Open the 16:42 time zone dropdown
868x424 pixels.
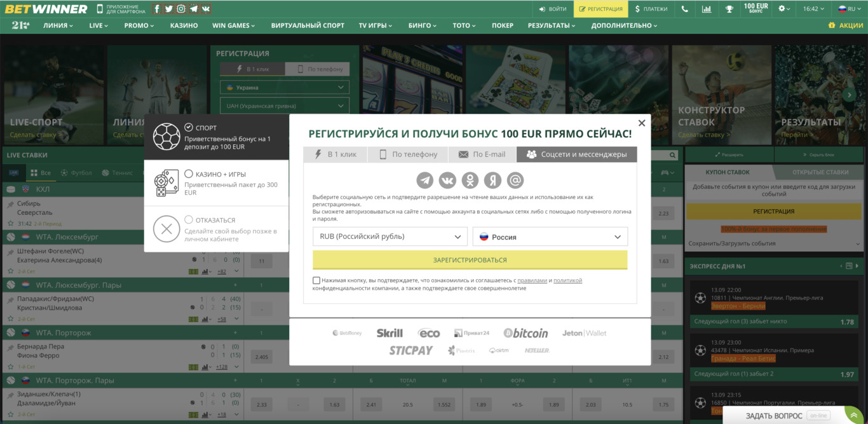(814, 9)
